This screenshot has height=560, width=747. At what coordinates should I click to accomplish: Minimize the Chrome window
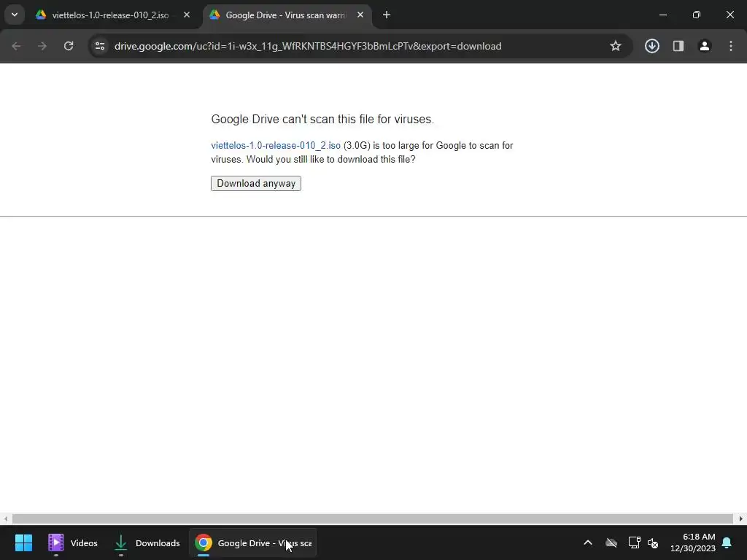tap(662, 15)
